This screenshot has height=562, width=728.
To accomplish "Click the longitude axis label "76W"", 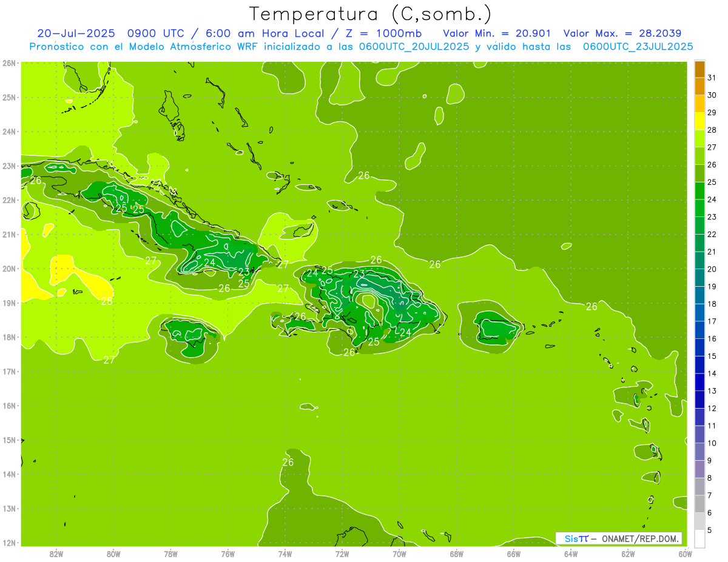I will (x=228, y=554).
